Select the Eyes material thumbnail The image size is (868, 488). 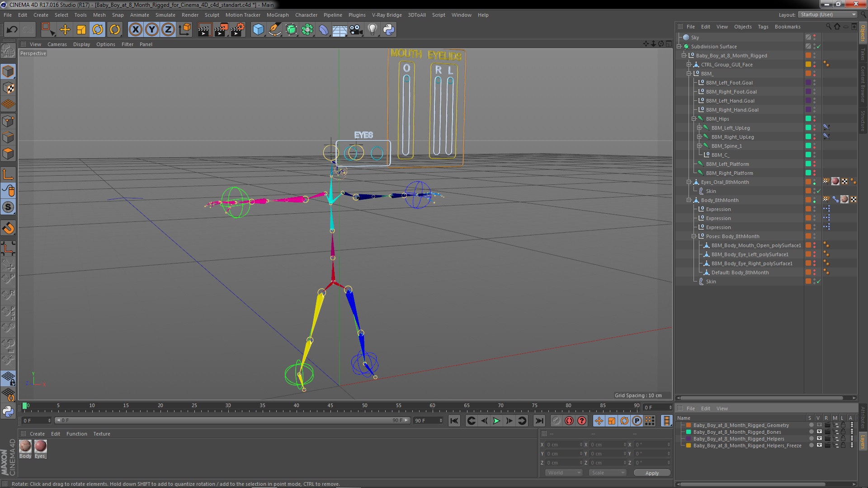pos(40,446)
